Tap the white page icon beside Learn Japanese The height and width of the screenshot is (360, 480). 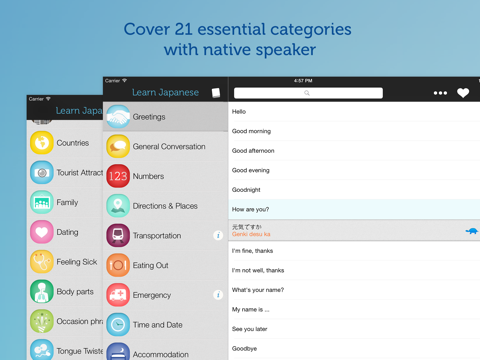216,93
